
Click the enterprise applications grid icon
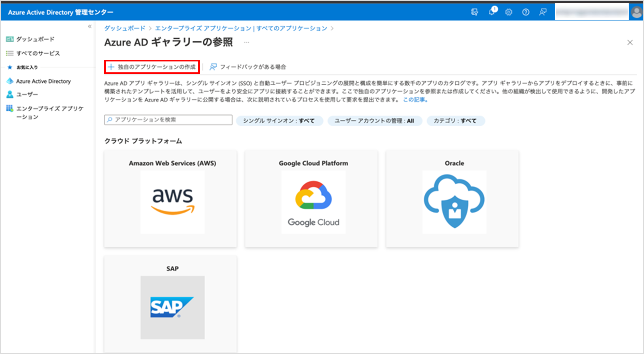tap(10, 108)
